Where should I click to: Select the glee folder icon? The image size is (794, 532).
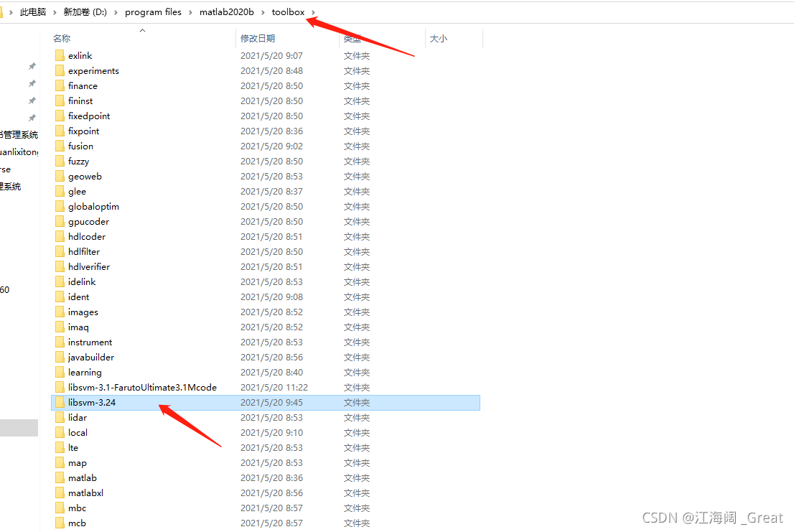[60, 192]
